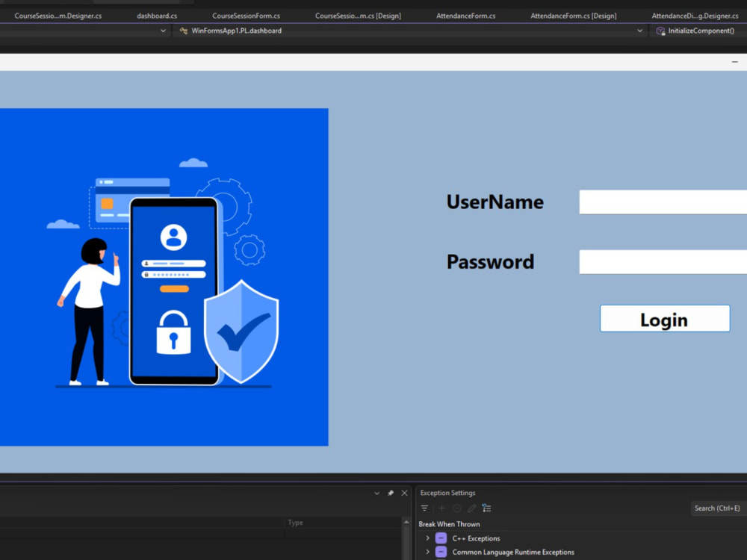Click the add exception plus icon
This screenshot has width=747, height=560.
click(441, 508)
